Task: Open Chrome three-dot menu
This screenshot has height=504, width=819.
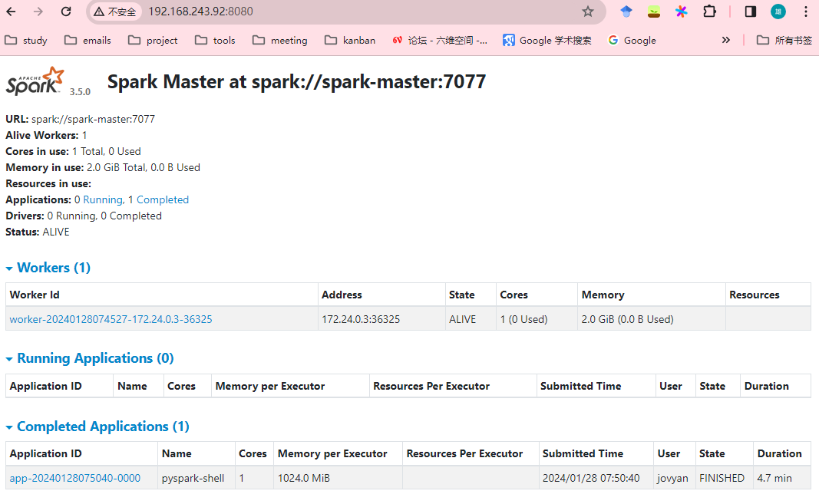Action: (806, 12)
